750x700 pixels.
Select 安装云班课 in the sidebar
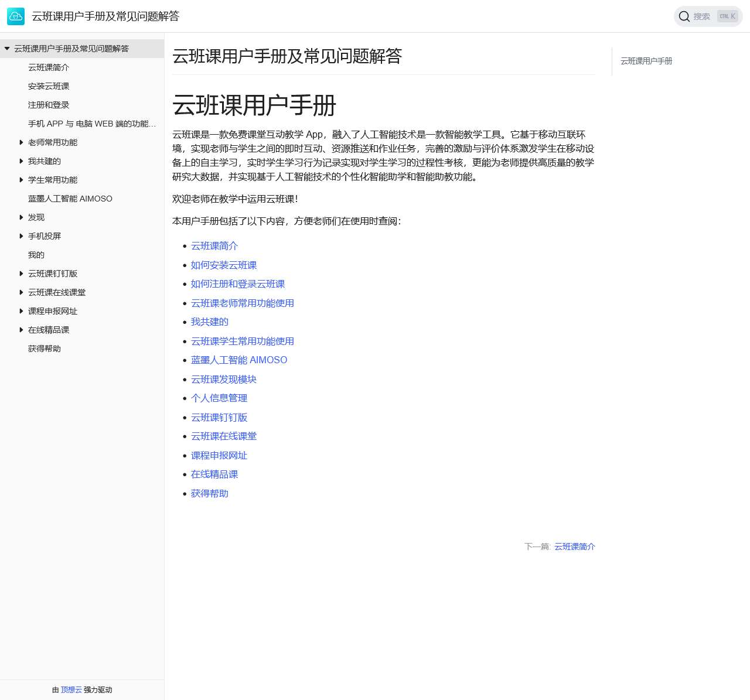coord(49,86)
